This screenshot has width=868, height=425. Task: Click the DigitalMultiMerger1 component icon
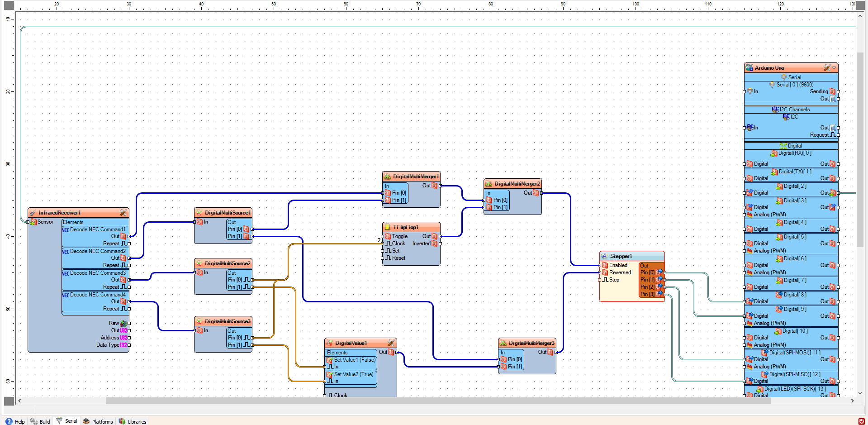pyautogui.click(x=387, y=177)
